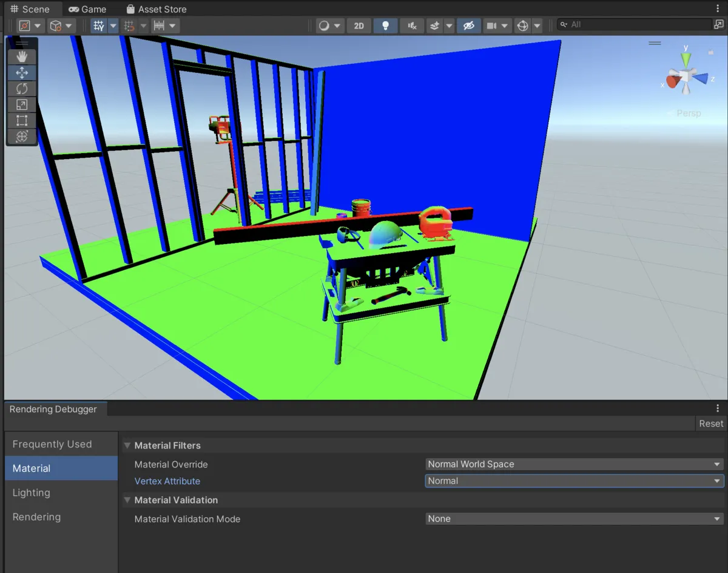Click the Reset button in Rendering Debugger
The width and height of the screenshot is (728, 573).
click(710, 424)
